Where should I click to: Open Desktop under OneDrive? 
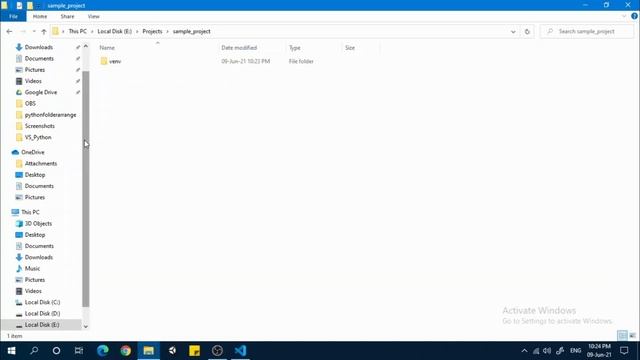click(35, 175)
